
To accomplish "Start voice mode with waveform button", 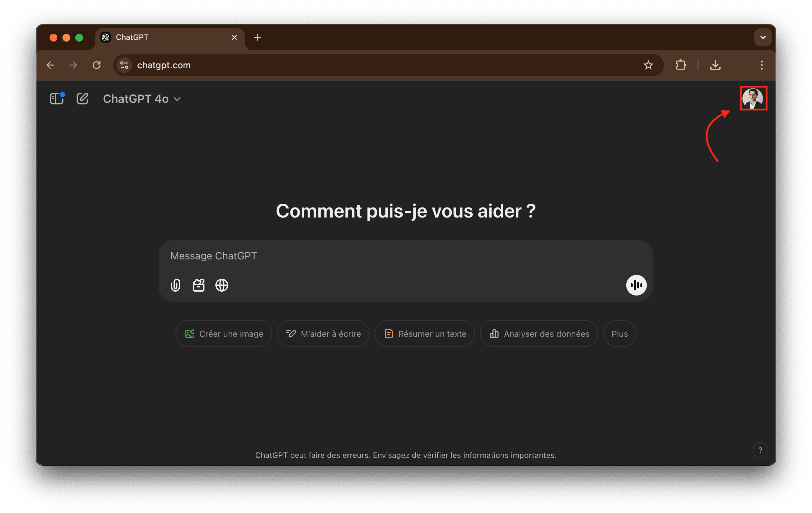I will coord(636,285).
